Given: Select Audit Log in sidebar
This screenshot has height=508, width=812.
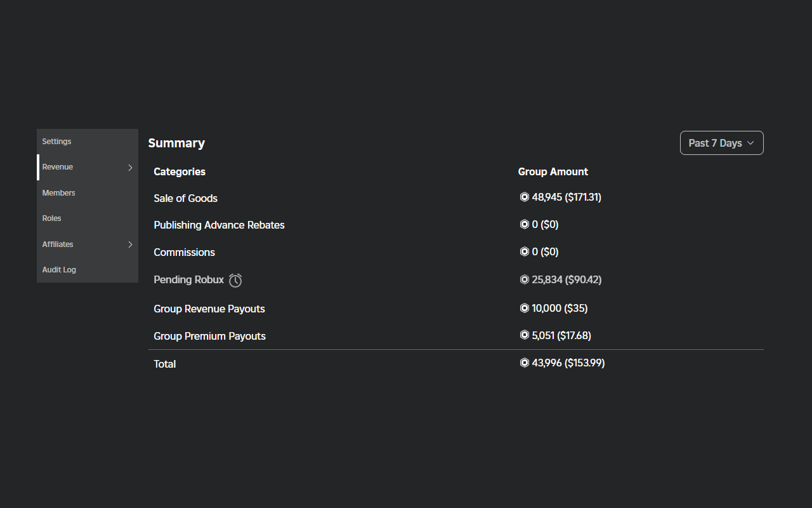Looking at the screenshot, I should (60, 270).
